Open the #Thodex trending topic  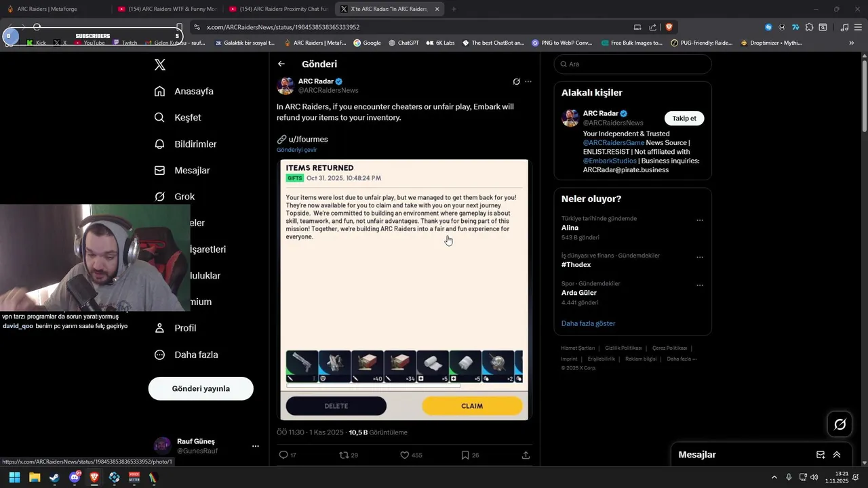(576, 264)
